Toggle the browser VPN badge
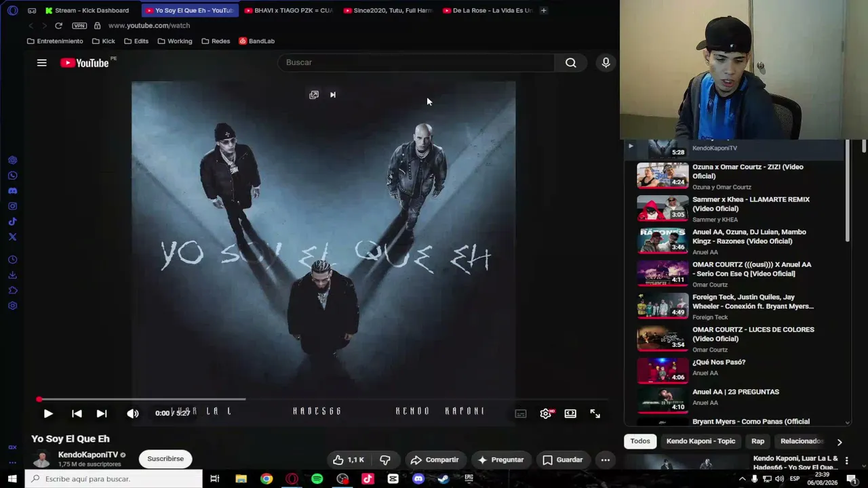 (x=79, y=26)
